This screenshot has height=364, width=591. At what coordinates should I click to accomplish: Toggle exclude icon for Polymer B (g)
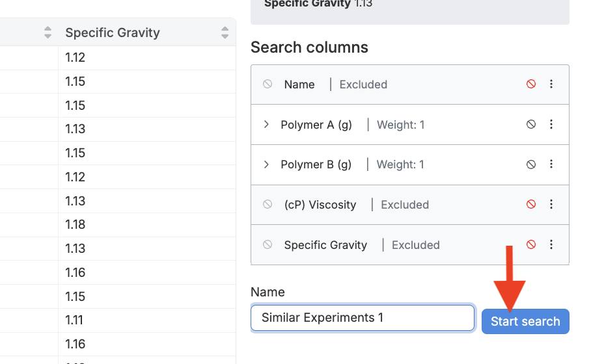(531, 165)
